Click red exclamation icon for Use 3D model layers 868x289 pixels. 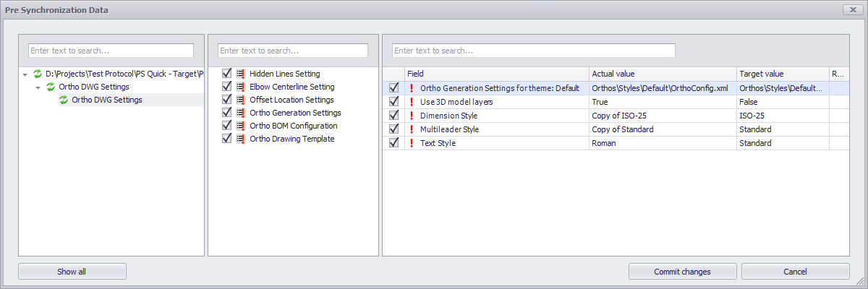click(x=412, y=102)
